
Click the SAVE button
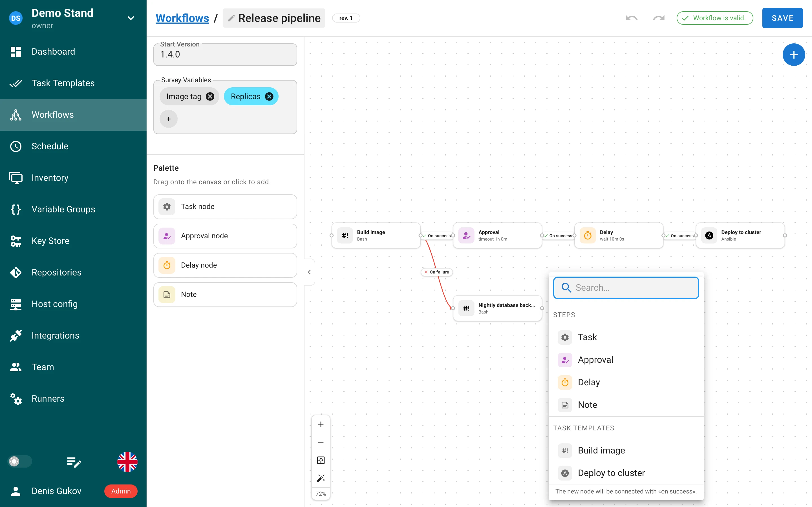click(782, 18)
